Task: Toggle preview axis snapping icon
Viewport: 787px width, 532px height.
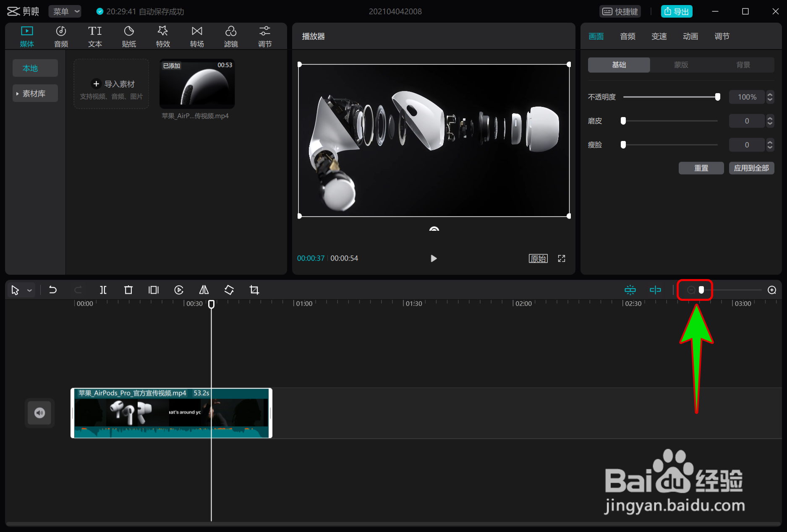Action: (x=655, y=290)
